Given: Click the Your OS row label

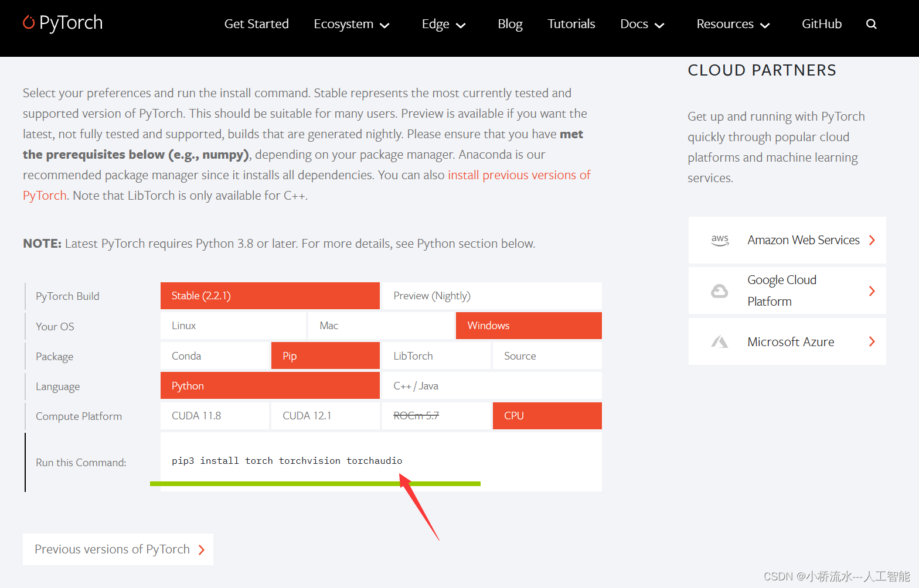Looking at the screenshot, I should coord(55,327).
